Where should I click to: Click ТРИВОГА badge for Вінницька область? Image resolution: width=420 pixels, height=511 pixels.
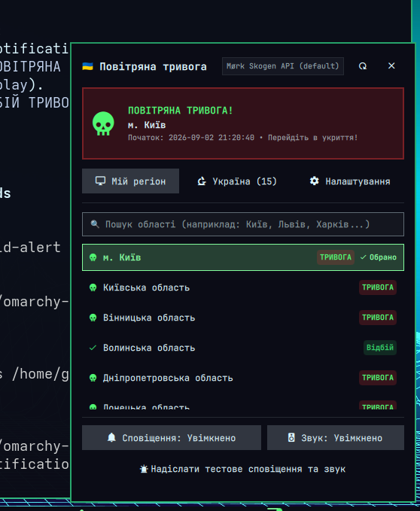tap(378, 318)
